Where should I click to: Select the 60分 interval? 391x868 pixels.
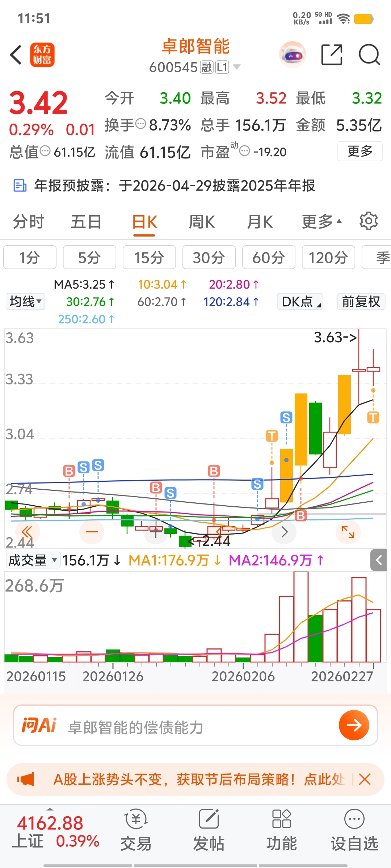[269, 257]
